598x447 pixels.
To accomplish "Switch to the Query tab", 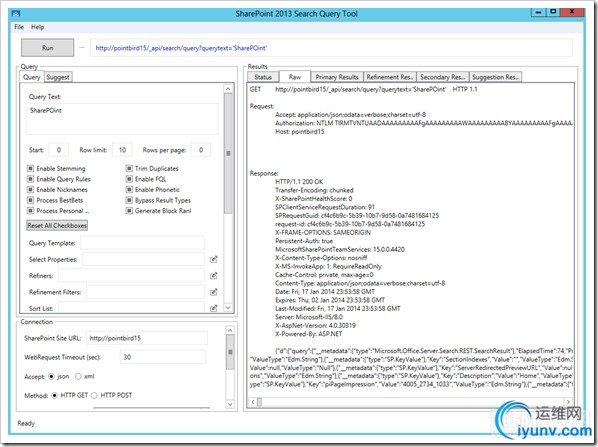I will [32, 77].
